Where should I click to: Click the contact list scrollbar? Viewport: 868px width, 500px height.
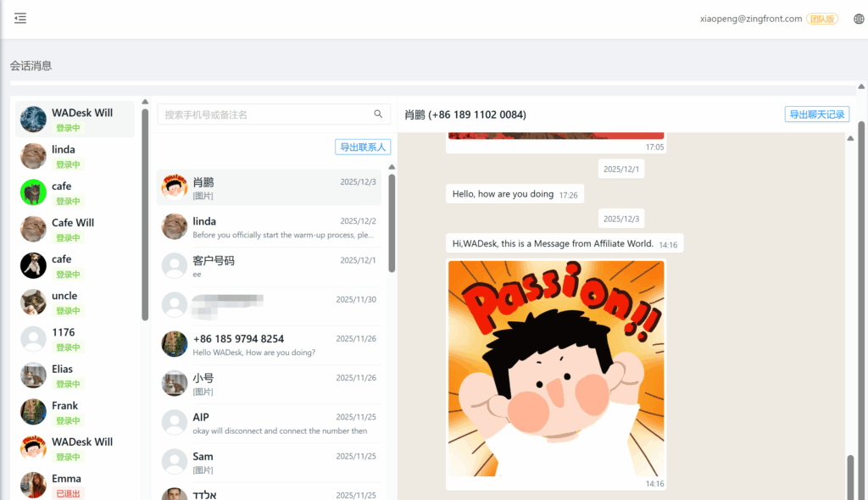pos(392,223)
